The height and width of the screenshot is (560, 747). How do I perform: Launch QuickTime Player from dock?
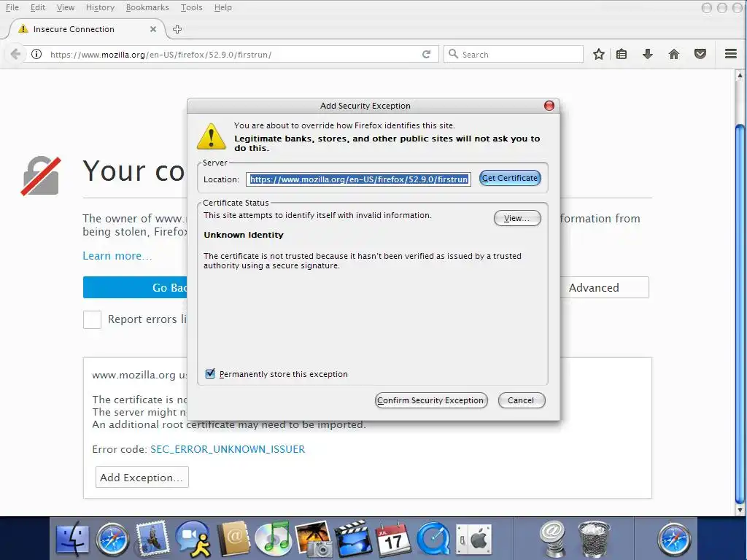pyautogui.click(x=433, y=540)
